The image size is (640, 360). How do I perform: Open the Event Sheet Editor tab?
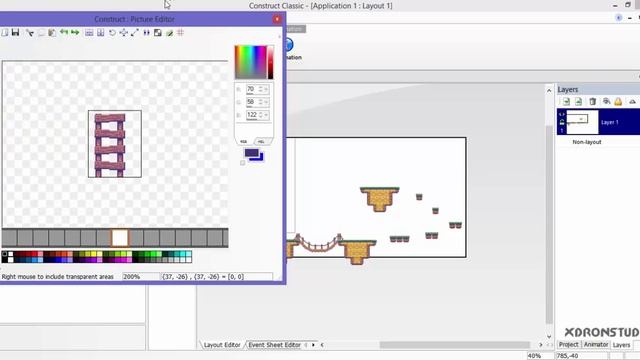(274, 345)
